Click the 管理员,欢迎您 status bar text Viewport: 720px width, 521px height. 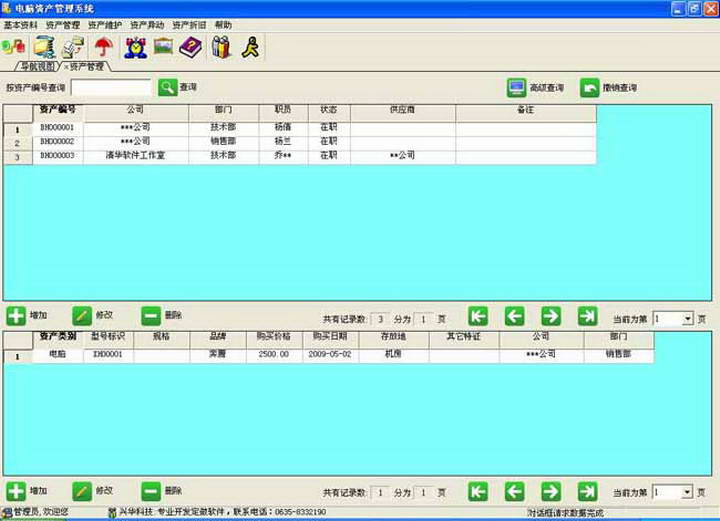pos(40,512)
